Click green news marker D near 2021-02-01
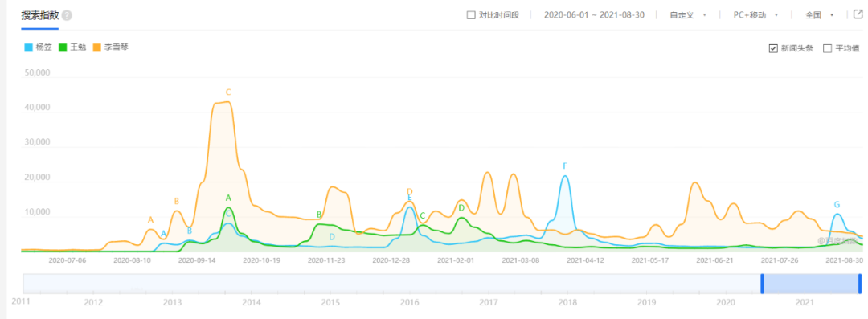 (461, 208)
